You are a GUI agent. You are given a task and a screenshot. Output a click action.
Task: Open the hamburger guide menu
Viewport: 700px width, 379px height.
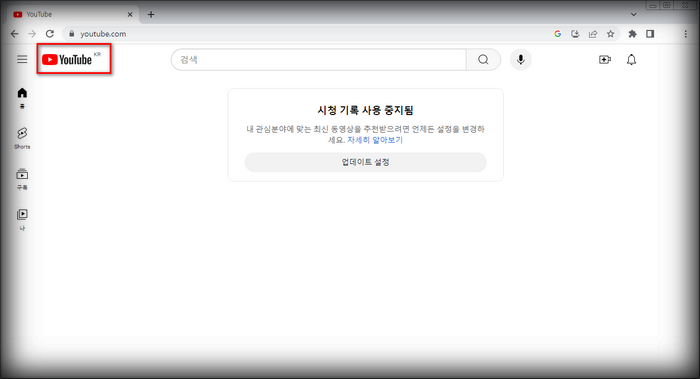pyautogui.click(x=22, y=59)
